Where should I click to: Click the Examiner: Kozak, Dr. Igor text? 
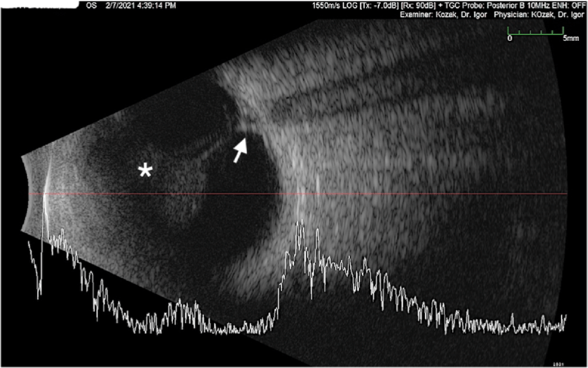point(443,15)
